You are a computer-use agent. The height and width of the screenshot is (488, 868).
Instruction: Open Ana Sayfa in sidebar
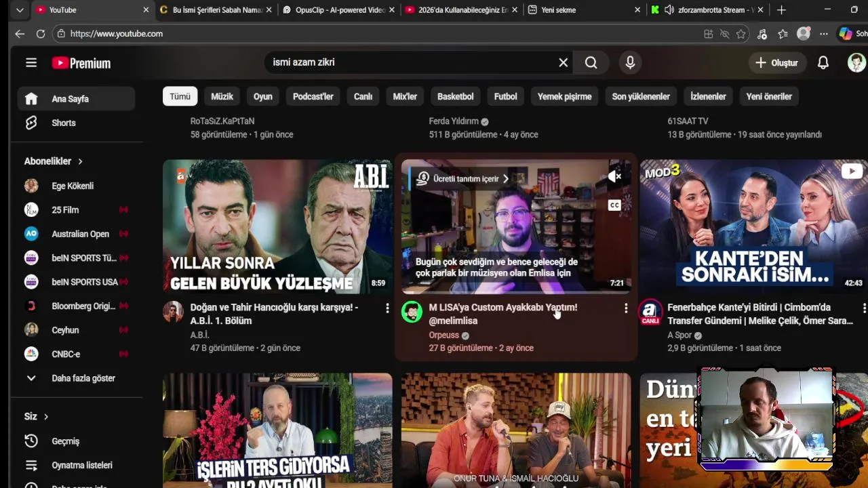76,99
